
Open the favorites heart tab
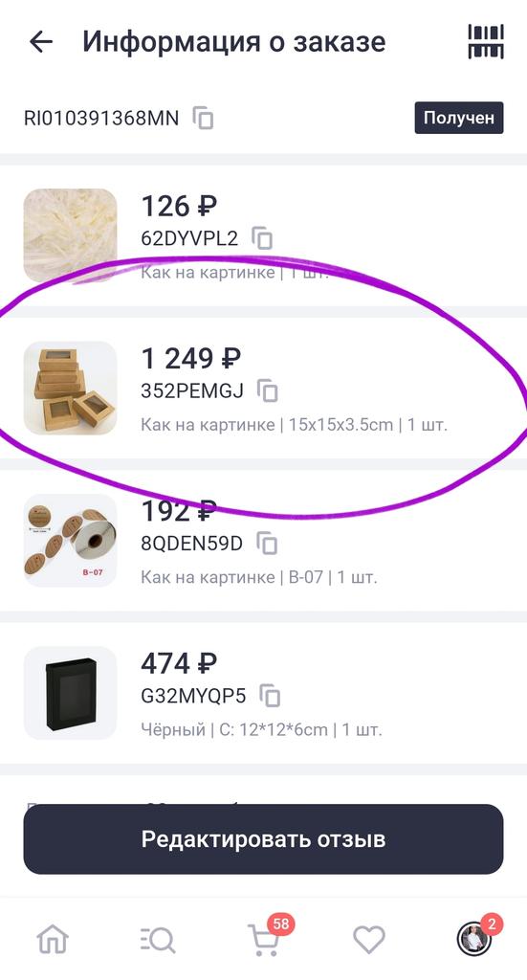click(x=369, y=940)
